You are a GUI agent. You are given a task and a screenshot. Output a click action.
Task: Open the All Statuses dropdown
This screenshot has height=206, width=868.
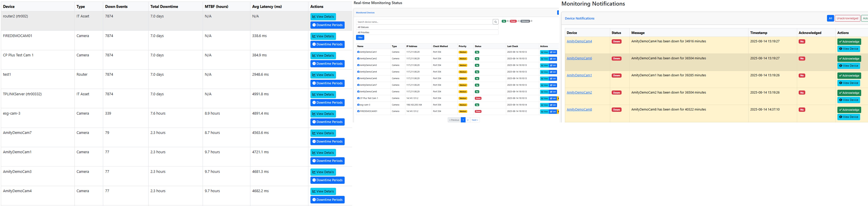coord(426,27)
